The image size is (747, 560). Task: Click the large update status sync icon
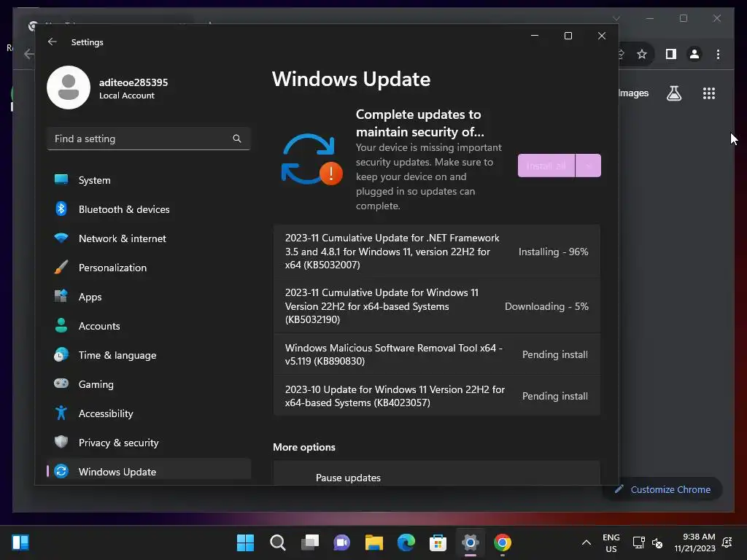point(311,160)
